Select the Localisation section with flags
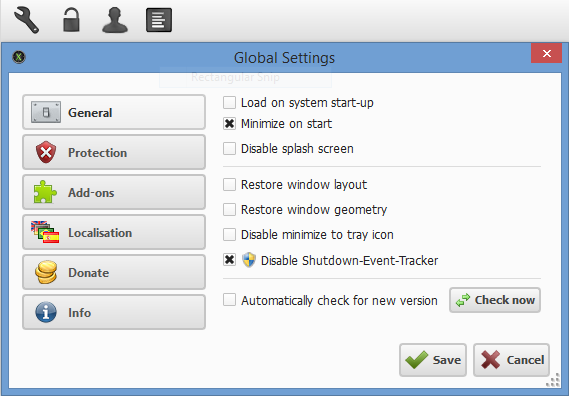This screenshot has width=569, height=396. tap(114, 232)
